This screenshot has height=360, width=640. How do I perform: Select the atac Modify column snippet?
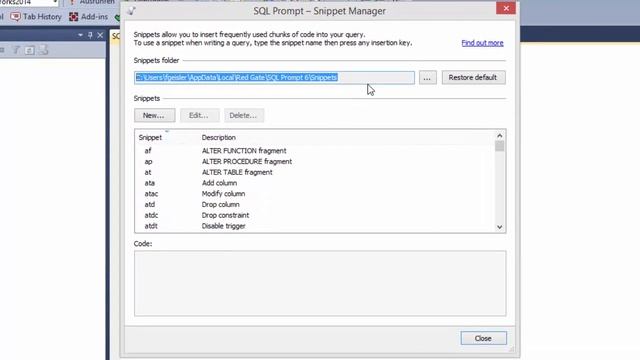(314, 193)
